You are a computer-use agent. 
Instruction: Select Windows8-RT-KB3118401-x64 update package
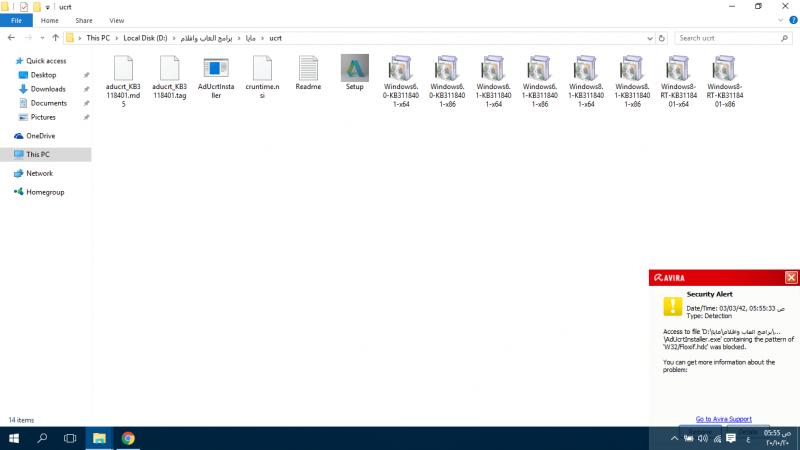tap(678, 68)
